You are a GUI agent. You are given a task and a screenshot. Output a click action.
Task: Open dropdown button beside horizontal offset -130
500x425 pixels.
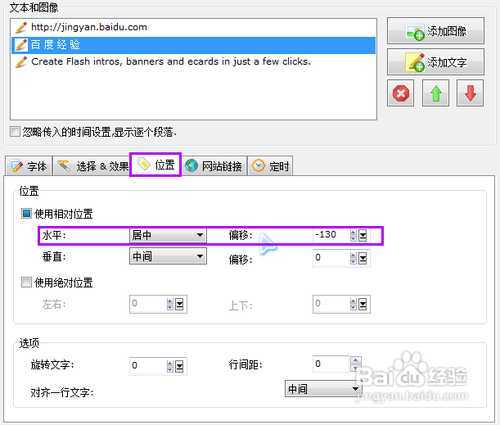click(x=362, y=235)
